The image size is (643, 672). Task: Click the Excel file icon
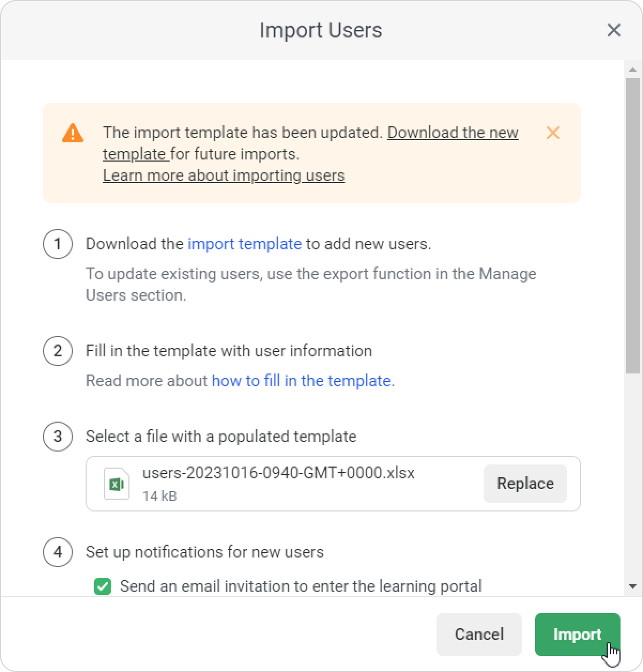[x=116, y=484]
